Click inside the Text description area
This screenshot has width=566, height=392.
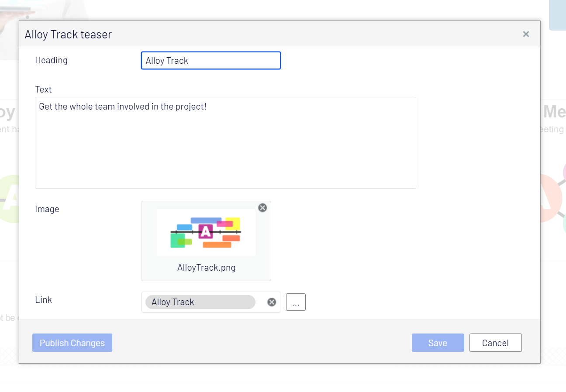click(x=225, y=143)
